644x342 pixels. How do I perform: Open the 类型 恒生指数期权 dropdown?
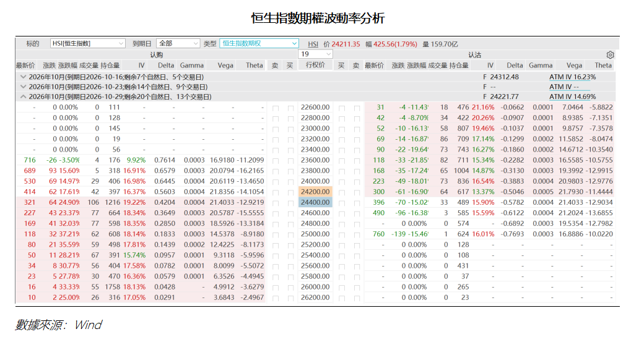[x=259, y=43]
